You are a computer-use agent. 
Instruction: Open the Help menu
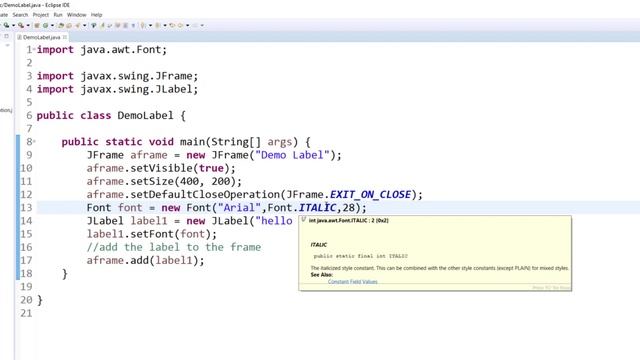click(96, 15)
